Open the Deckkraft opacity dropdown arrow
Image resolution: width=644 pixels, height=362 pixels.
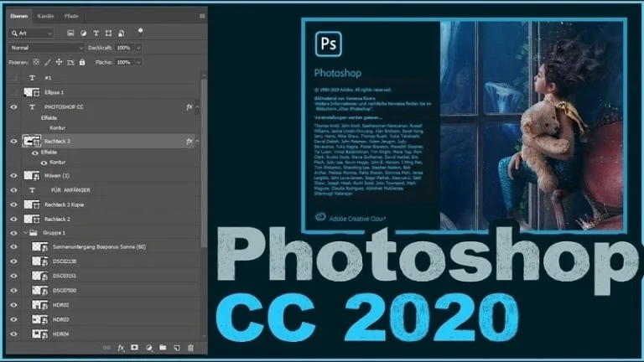click(x=138, y=48)
